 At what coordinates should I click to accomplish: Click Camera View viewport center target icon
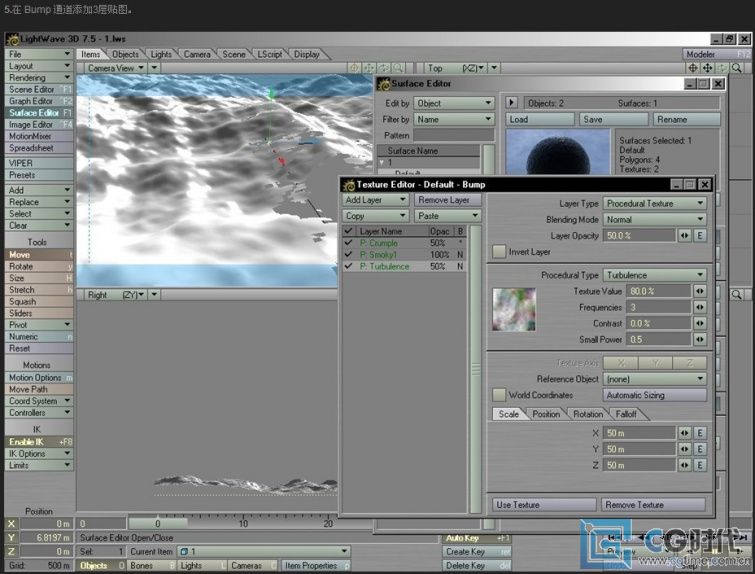coord(354,68)
